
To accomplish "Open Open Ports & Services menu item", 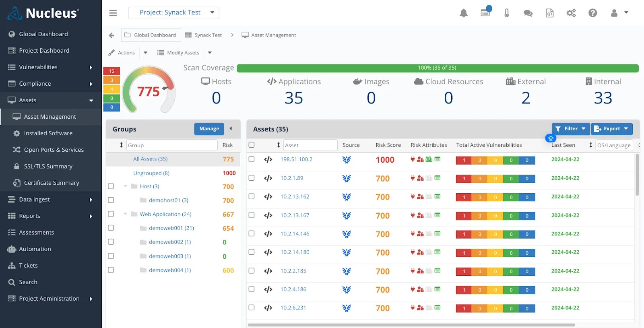I will coord(54,150).
